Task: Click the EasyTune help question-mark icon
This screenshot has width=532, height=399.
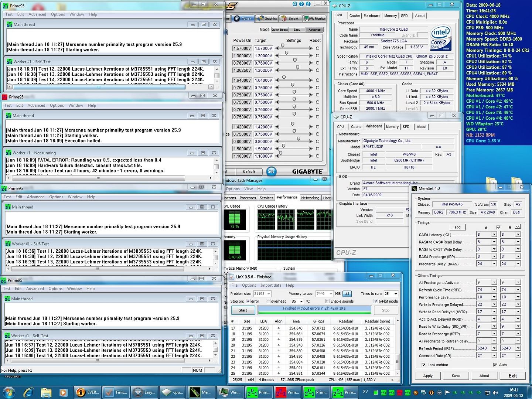Action: 301,4
